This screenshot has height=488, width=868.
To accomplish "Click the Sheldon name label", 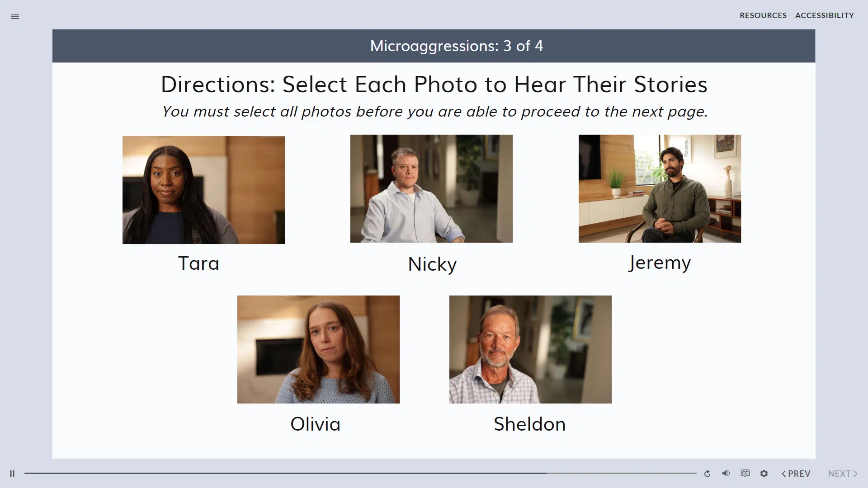I will tap(529, 424).
